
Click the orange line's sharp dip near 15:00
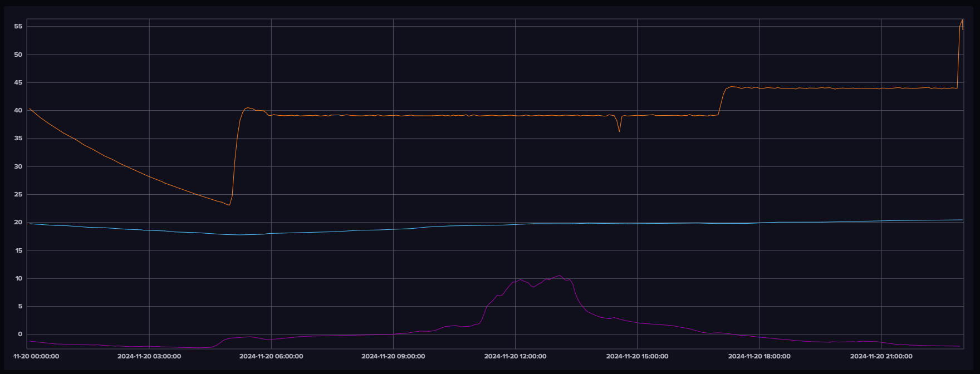click(619, 131)
